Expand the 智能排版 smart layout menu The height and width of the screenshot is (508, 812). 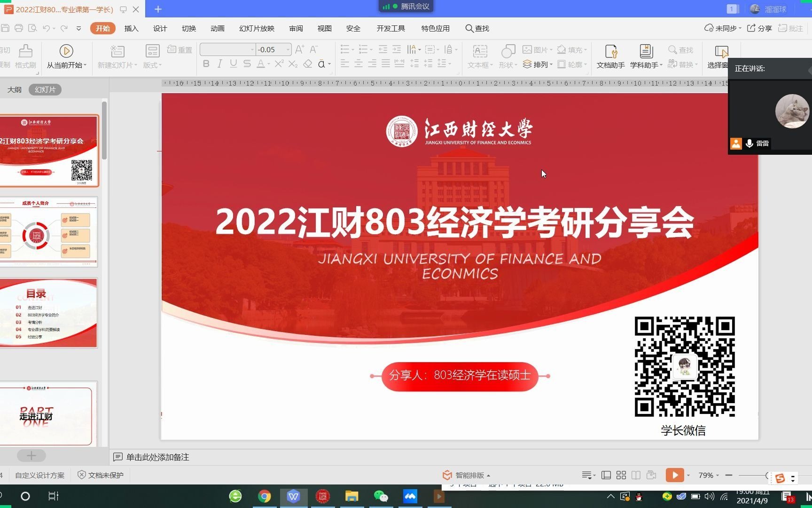(x=467, y=475)
